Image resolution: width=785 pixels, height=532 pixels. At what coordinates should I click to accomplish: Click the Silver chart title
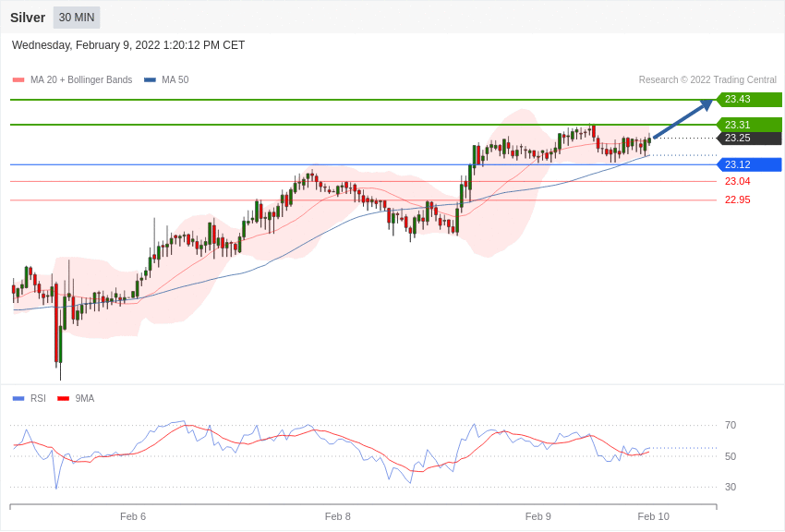28,18
